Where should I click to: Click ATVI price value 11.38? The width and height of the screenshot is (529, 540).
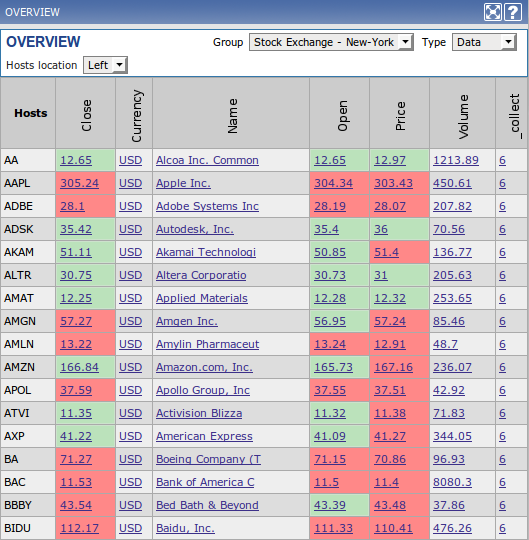390,413
